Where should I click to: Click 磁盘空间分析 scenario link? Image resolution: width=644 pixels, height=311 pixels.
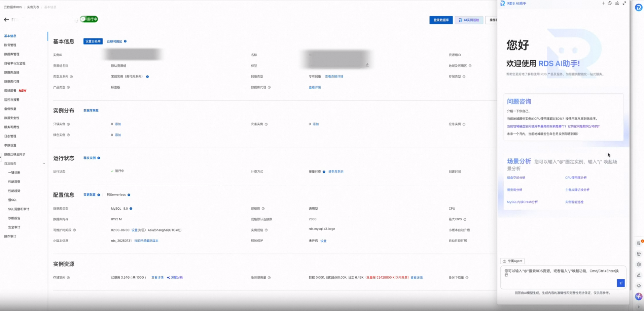click(516, 178)
